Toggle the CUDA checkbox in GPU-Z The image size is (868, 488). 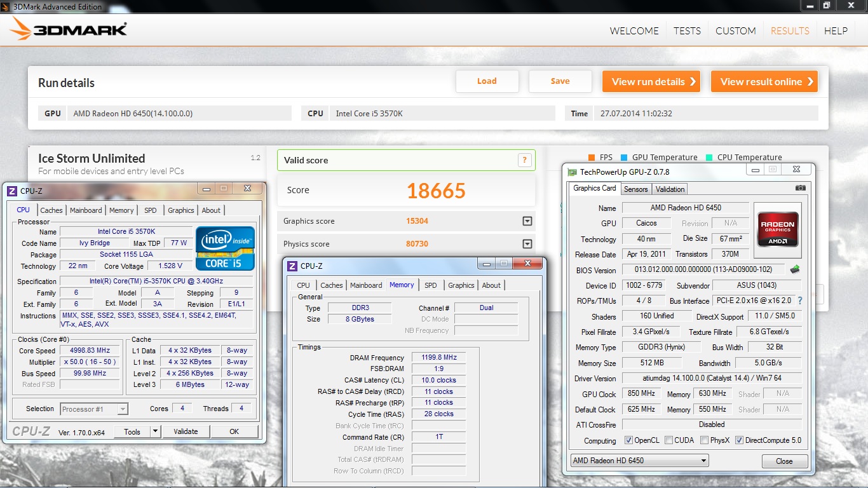tap(668, 440)
